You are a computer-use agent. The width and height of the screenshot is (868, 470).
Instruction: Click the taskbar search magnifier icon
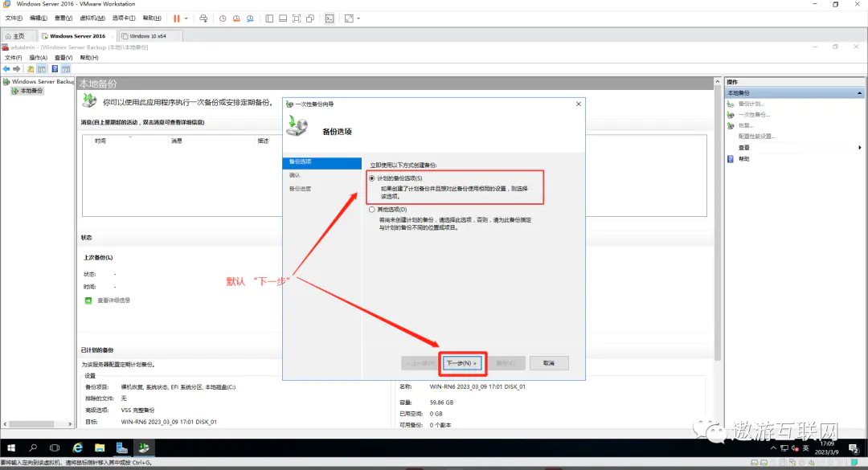(33, 448)
